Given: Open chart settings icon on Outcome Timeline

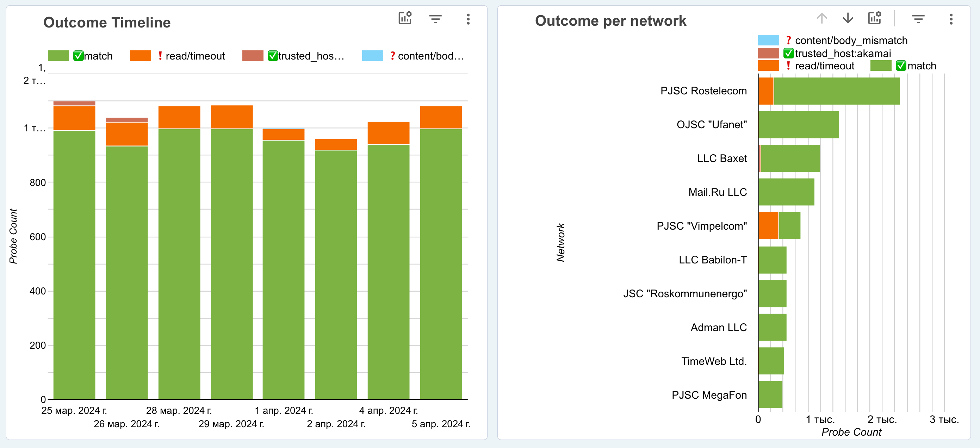Looking at the screenshot, I should [405, 18].
